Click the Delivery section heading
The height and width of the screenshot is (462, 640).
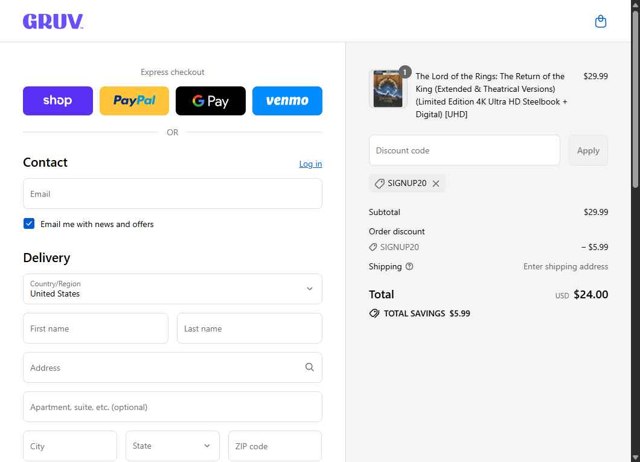pos(47,258)
